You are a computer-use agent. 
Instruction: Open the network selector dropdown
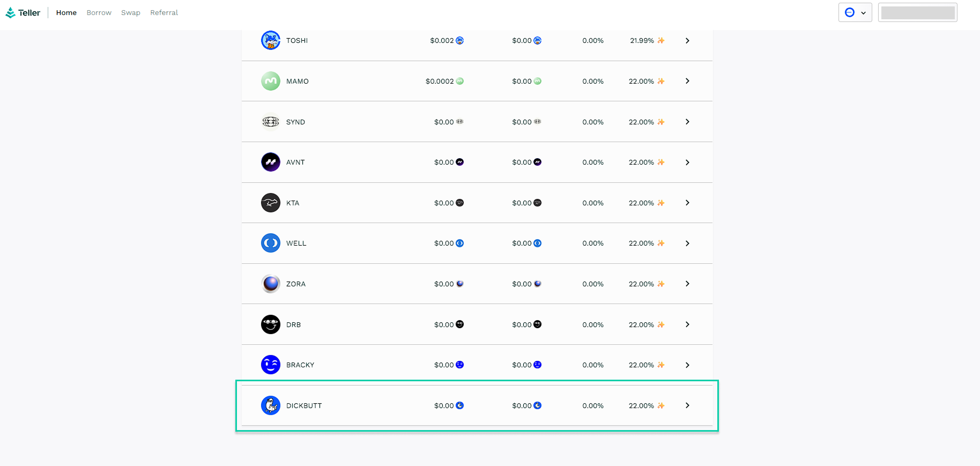855,13
